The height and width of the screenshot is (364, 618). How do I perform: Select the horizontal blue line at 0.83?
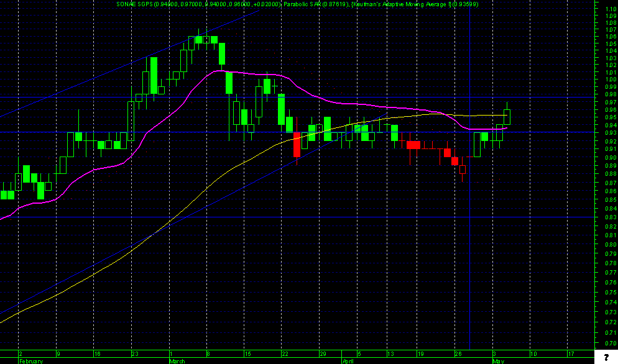tap(297, 217)
